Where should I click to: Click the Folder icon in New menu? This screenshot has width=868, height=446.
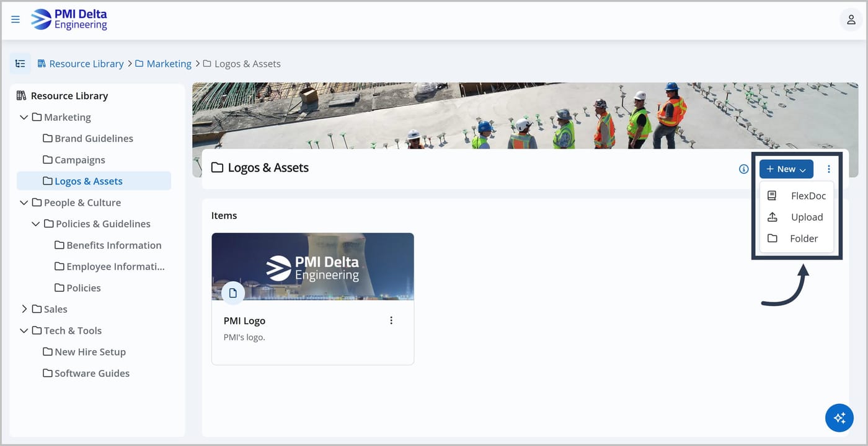pos(772,238)
